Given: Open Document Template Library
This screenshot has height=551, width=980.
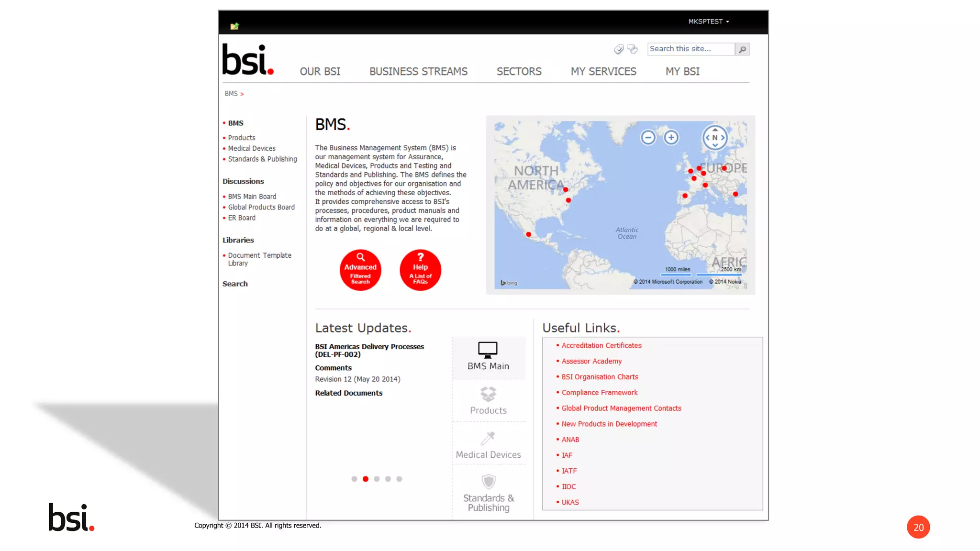Looking at the screenshot, I should [259, 259].
